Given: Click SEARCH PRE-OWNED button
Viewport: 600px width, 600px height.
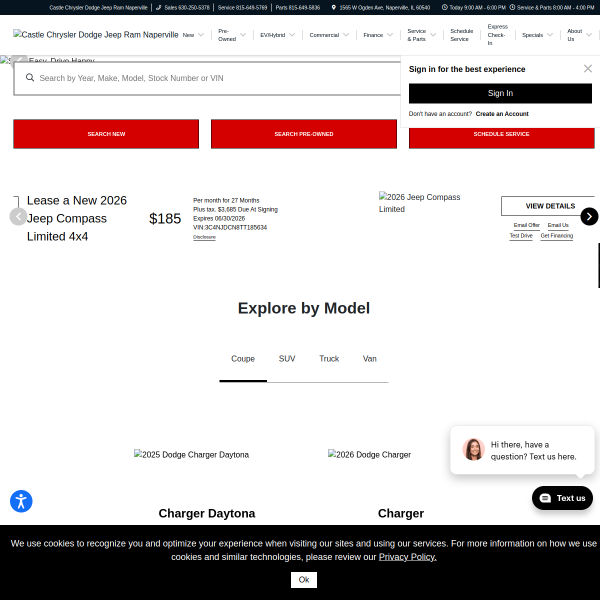Looking at the screenshot, I should [304, 134].
